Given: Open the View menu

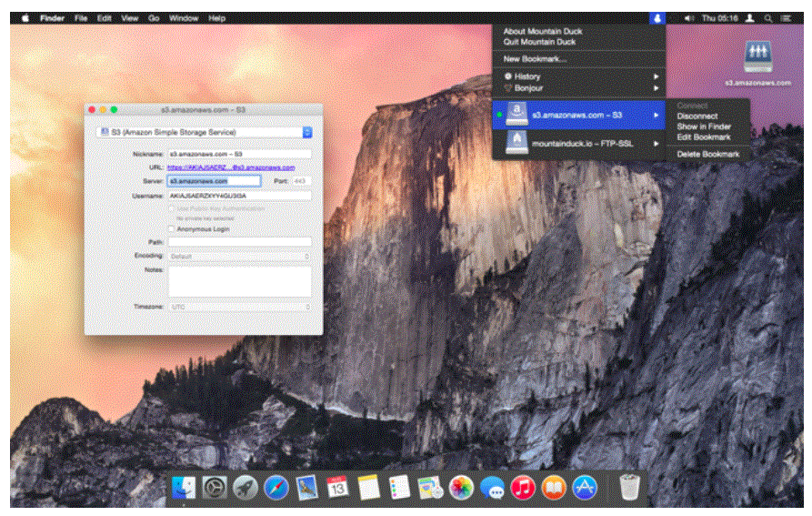Looking at the screenshot, I should 129,18.
